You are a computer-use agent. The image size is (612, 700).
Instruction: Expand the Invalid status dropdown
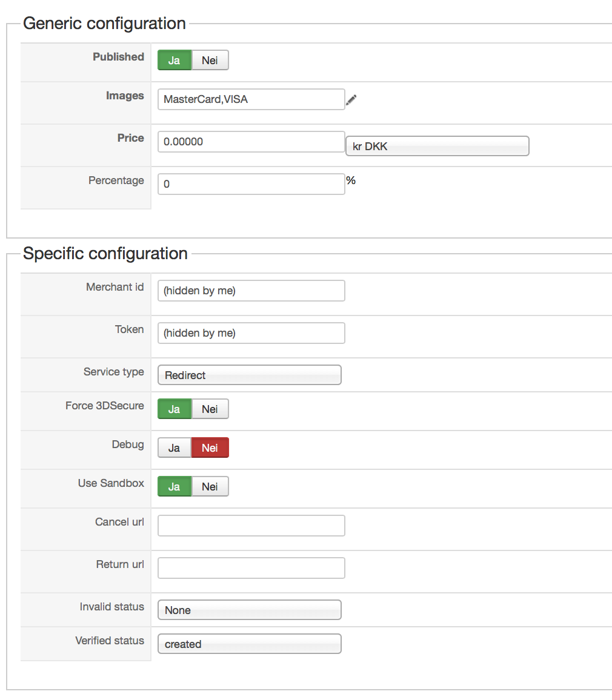tap(249, 610)
